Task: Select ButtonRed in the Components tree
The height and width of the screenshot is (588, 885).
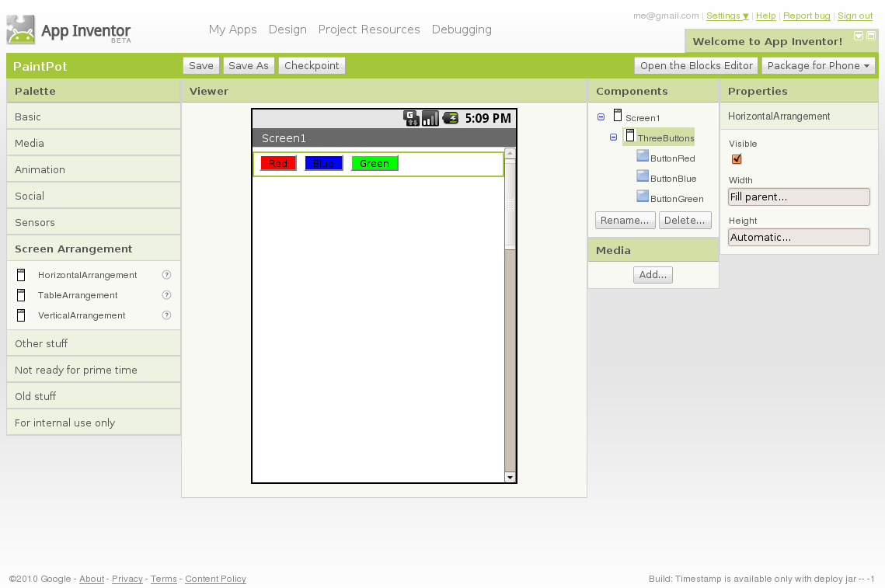Action: coord(672,158)
